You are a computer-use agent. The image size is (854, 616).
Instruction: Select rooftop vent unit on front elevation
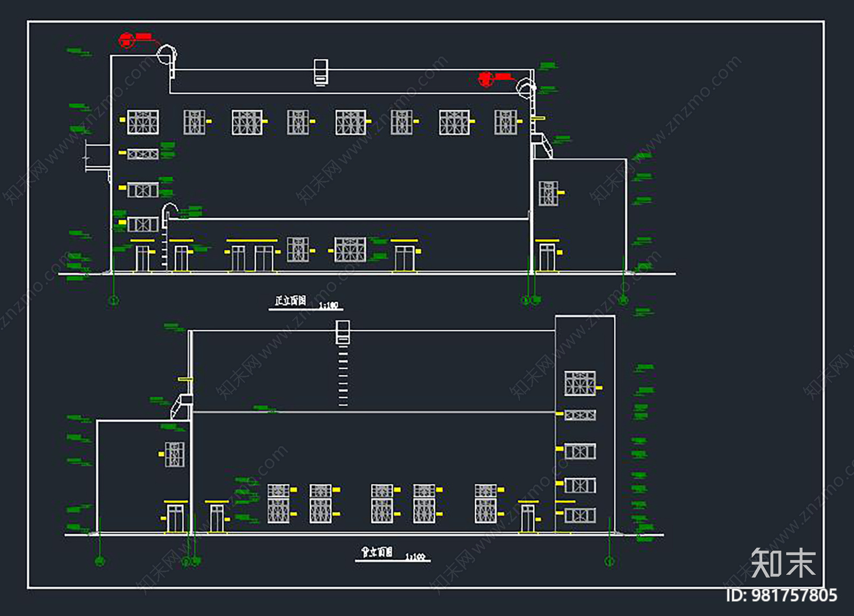(x=321, y=72)
